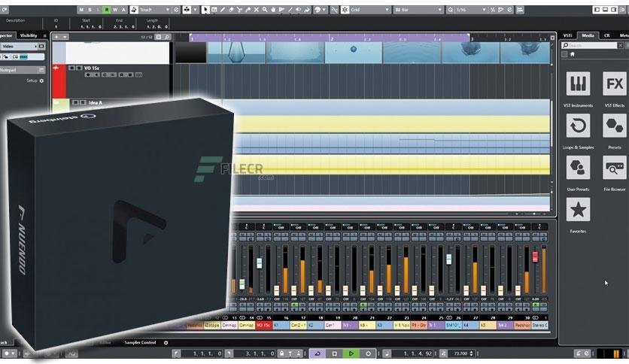The image size is (629, 364).
Task: Open the color menu dropdown arrow
Action: (324, 10)
